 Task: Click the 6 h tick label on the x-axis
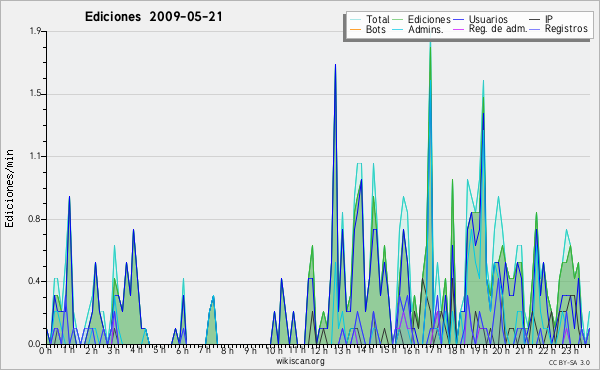pyautogui.click(x=182, y=350)
